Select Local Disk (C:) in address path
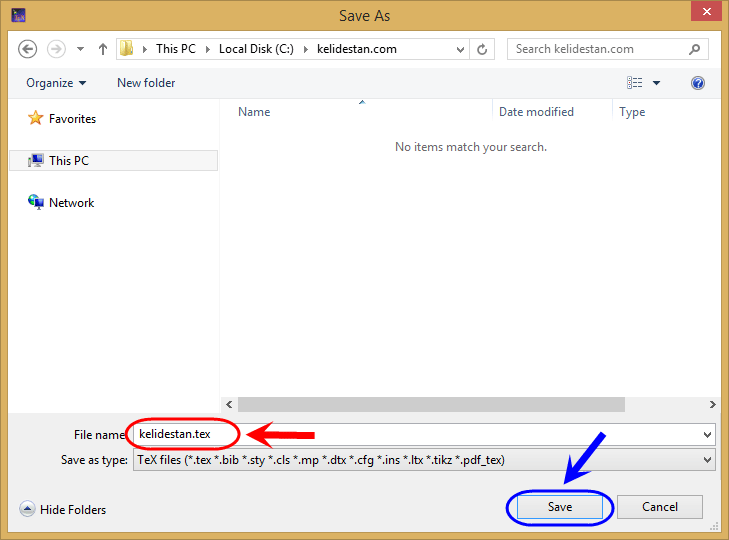This screenshot has width=729, height=540. (x=256, y=49)
